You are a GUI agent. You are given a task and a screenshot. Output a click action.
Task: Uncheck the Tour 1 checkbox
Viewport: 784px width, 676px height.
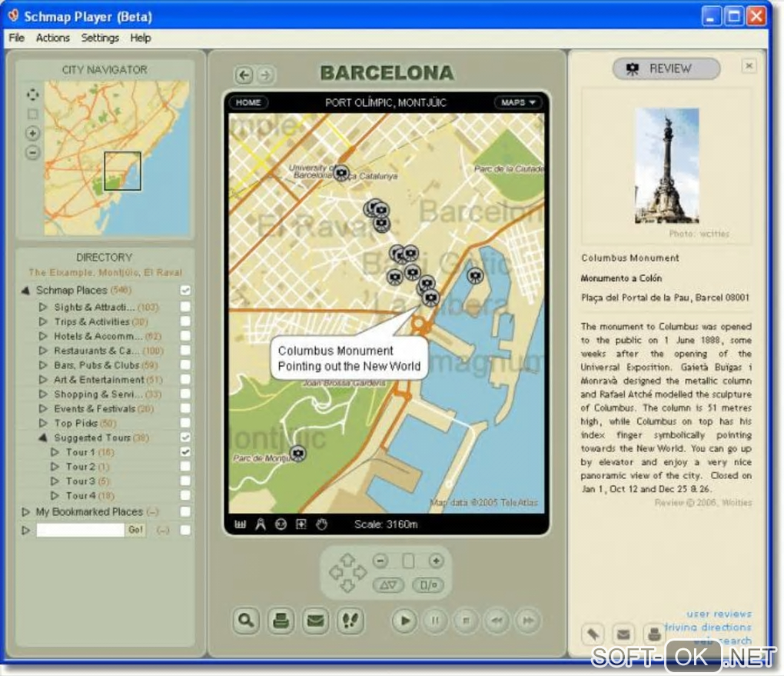click(185, 452)
